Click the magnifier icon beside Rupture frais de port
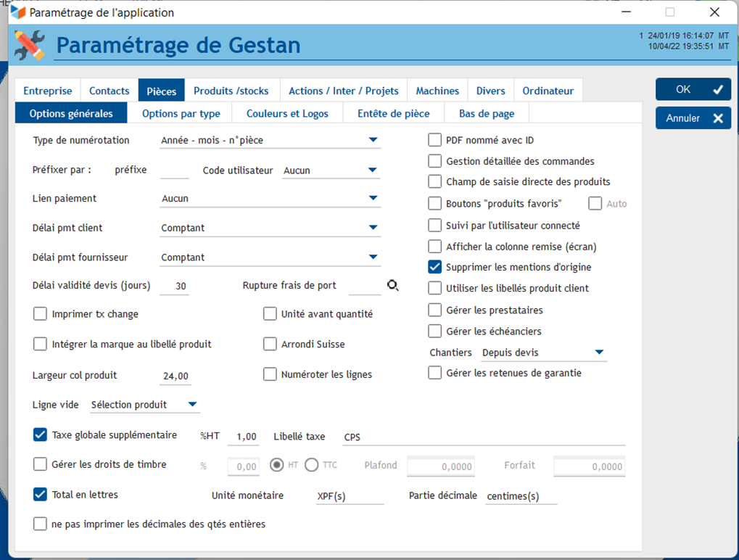 coord(392,286)
